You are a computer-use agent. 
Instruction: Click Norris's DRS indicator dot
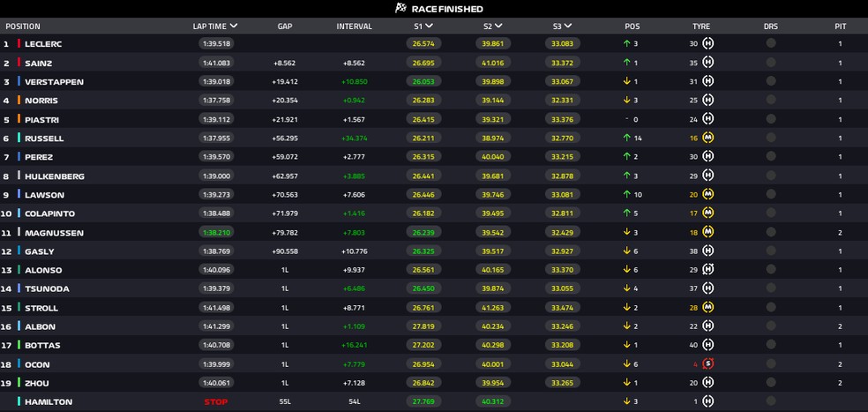pos(771,100)
